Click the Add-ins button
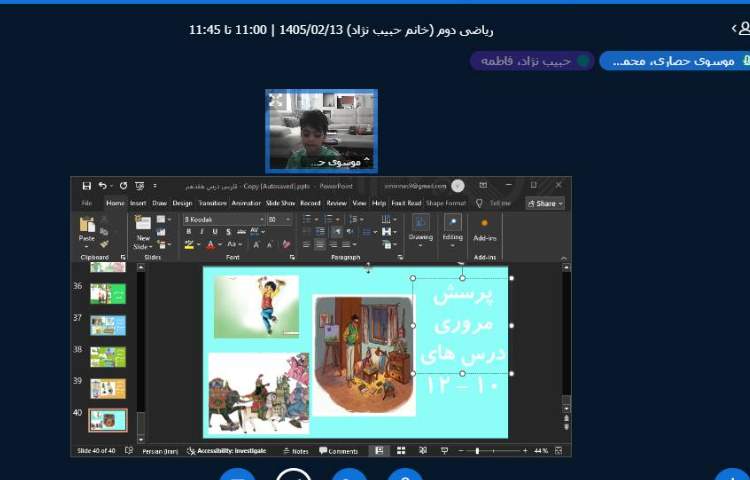The width and height of the screenshot is (750, 480). click(x=485, y=229)
